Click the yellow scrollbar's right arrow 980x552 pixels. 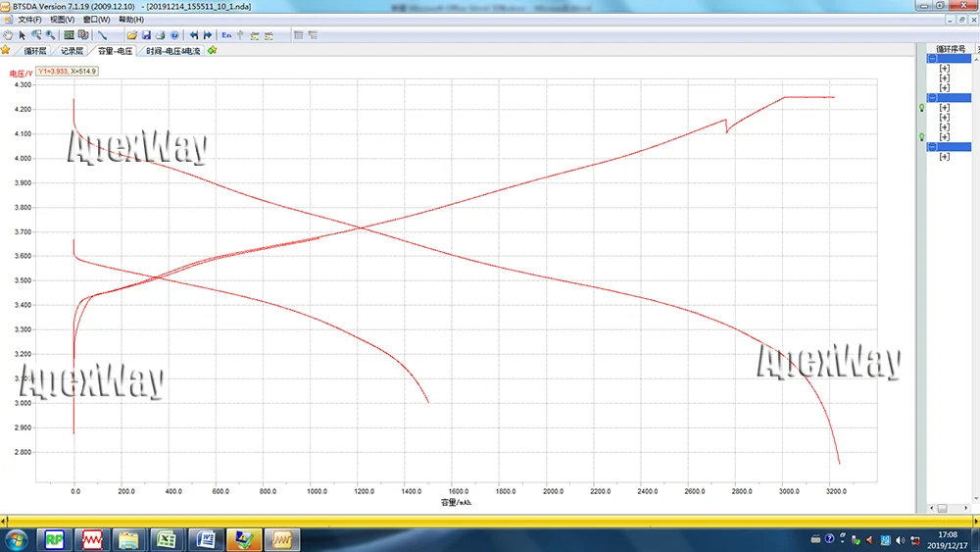(x=976, y=520)
